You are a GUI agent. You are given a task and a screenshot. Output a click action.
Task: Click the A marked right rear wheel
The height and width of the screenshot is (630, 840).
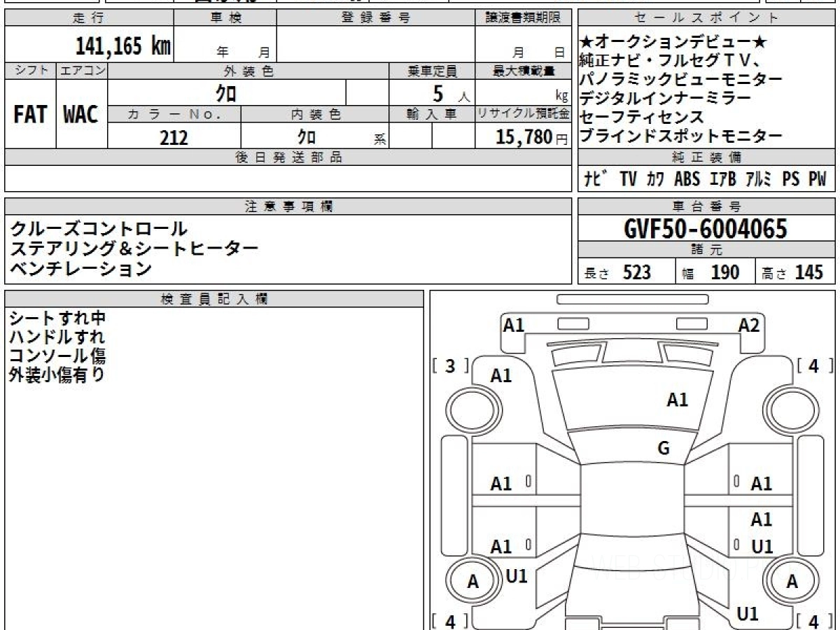tap(792, 581)
